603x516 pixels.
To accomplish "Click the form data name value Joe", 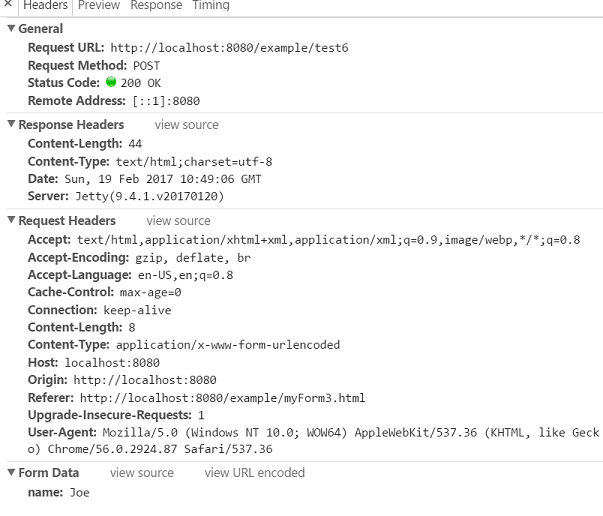I will point(79,493).
